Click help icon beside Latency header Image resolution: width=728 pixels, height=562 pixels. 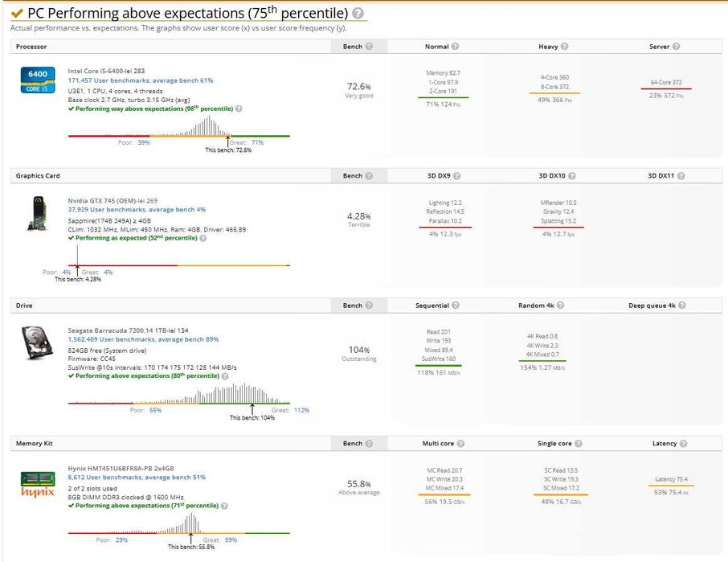684,444
